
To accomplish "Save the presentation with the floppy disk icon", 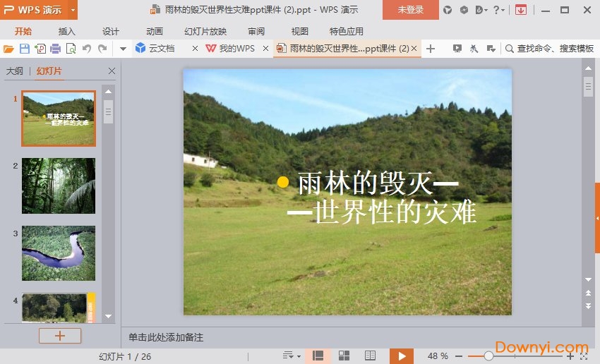I will [x=25, y=49].
